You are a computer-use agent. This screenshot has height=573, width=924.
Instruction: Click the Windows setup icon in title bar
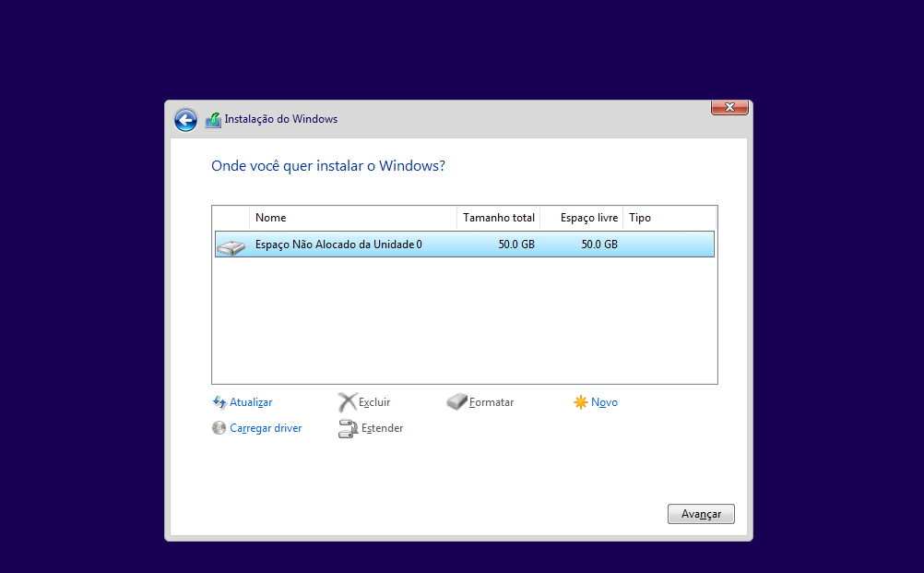click(213, 120)
